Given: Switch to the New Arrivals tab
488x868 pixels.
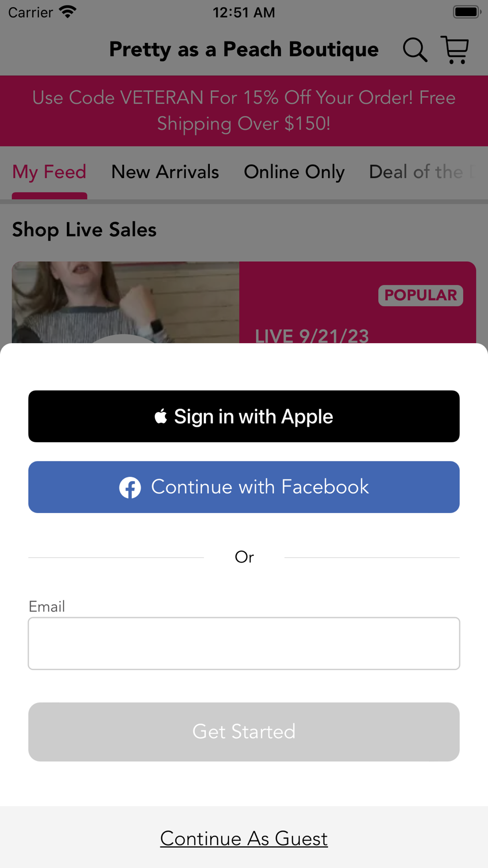Looking at the screenshot, I should tap(165, 172).
